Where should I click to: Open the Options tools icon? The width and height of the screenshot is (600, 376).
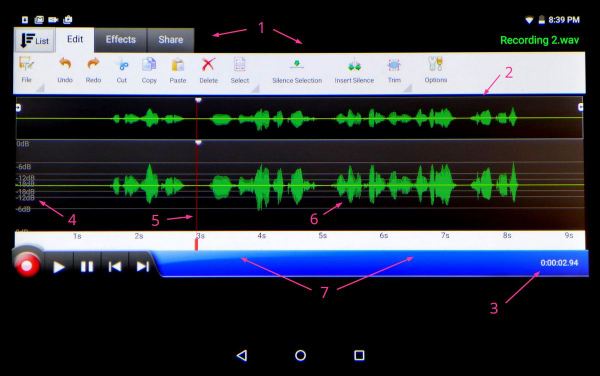pyautogui.click(x=435, y=70)
